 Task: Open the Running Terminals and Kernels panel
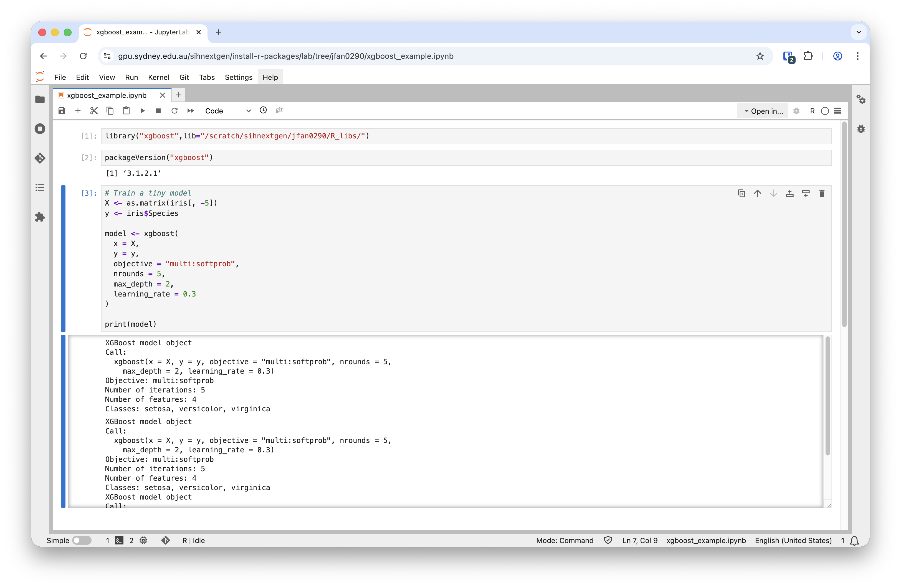[40, 129]
